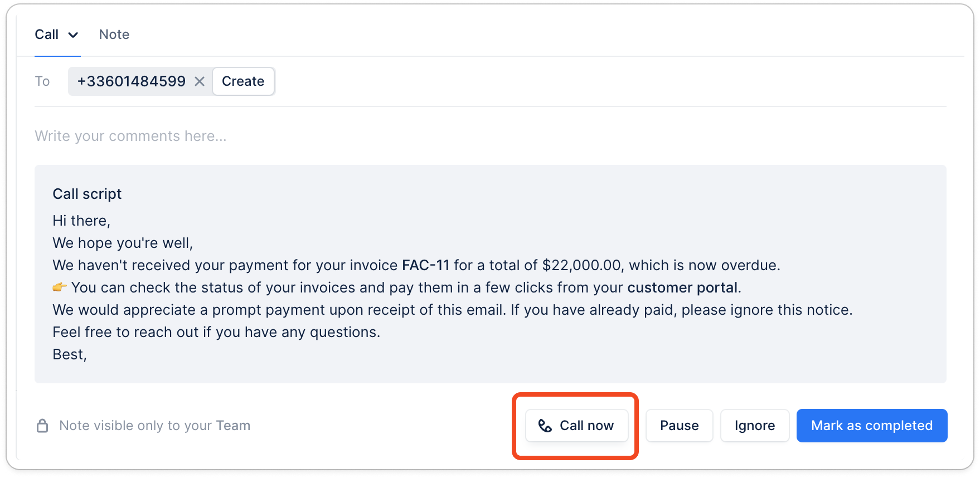Image resolution: width=980 pixels, height=478 pixels.
Task: Pause this call task
Action: [x=679, y=426]
